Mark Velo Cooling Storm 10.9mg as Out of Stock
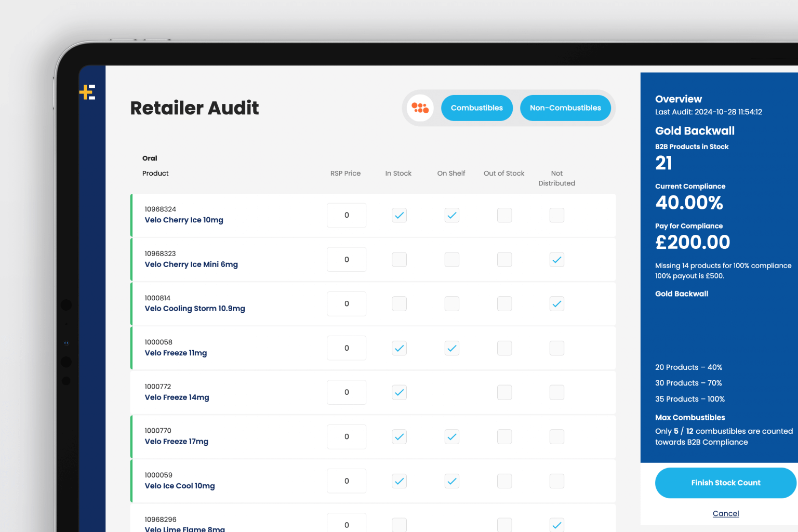Image resolution: width=798 pixels, height=532 pixels. (504, 303)
